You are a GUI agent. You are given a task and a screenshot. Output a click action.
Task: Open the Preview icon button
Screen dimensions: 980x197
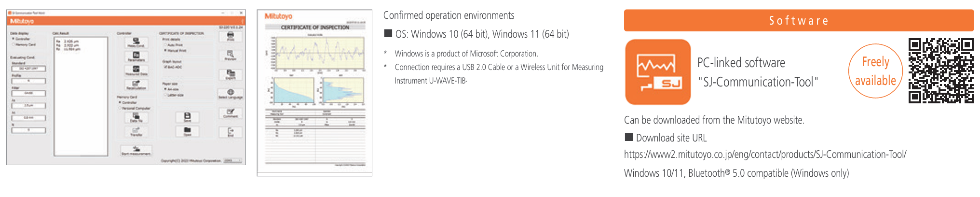click(x=231, y=55)
